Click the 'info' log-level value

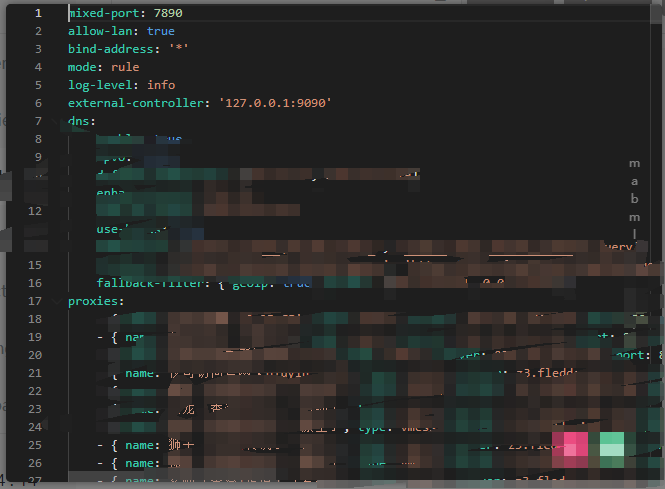coord(161,85)
